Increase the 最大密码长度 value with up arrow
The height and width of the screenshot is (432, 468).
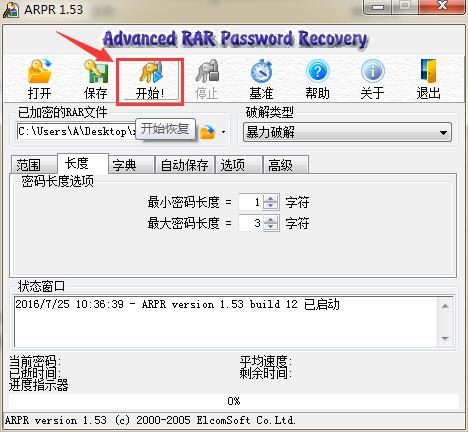pyautogui.click(x=271, y=219)
